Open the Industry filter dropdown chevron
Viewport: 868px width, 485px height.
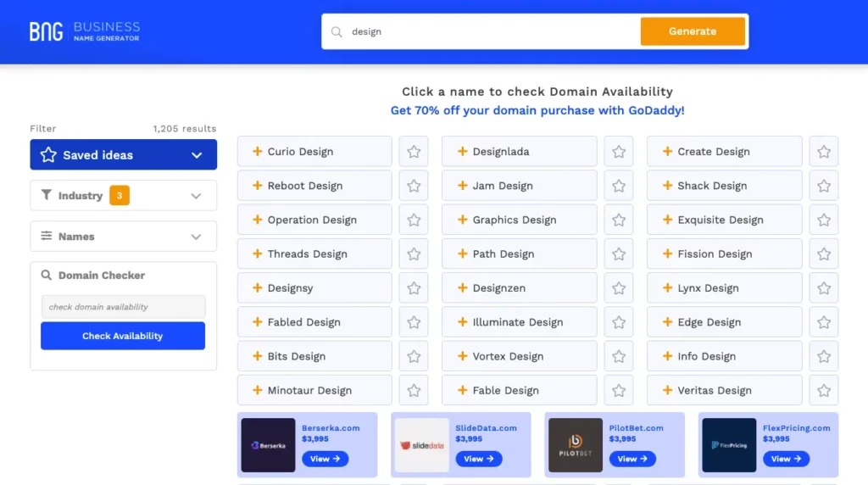pyautogui.click(x=197, y=196)
